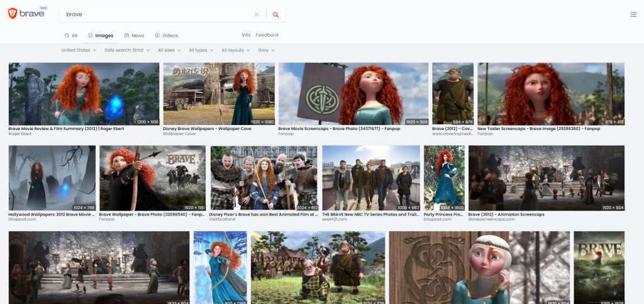Open the News tab
Viewport: 644px width, 304px height.
pyautogui.click(x=134, y=36)
